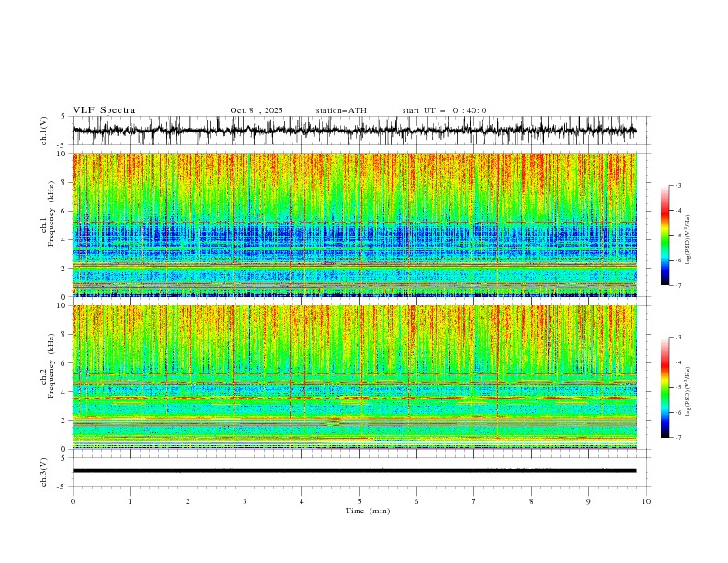728x563 pixels.
Task: Click time axis tick label "3"
Action: click(x=245, y=501)
